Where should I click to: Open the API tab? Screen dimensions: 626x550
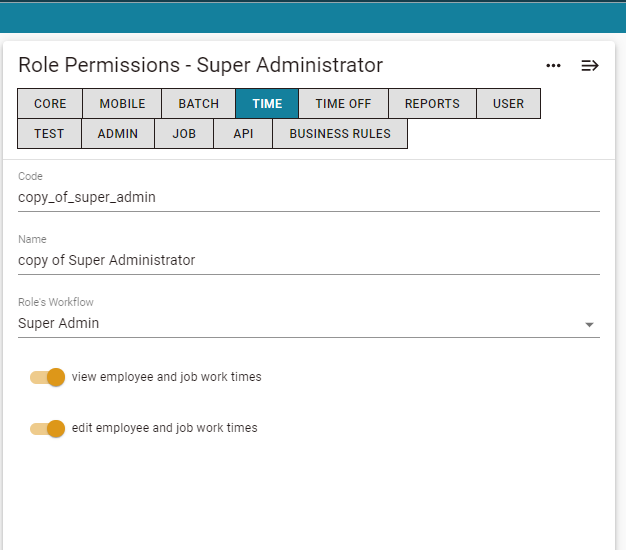click(x=243, y=133)
